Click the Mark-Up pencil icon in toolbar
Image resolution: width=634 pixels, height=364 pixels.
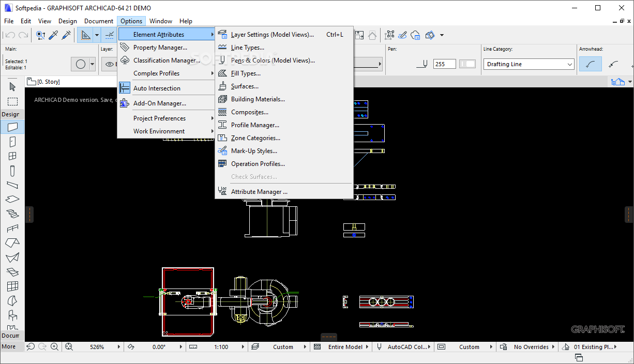[x=402, y=35]
